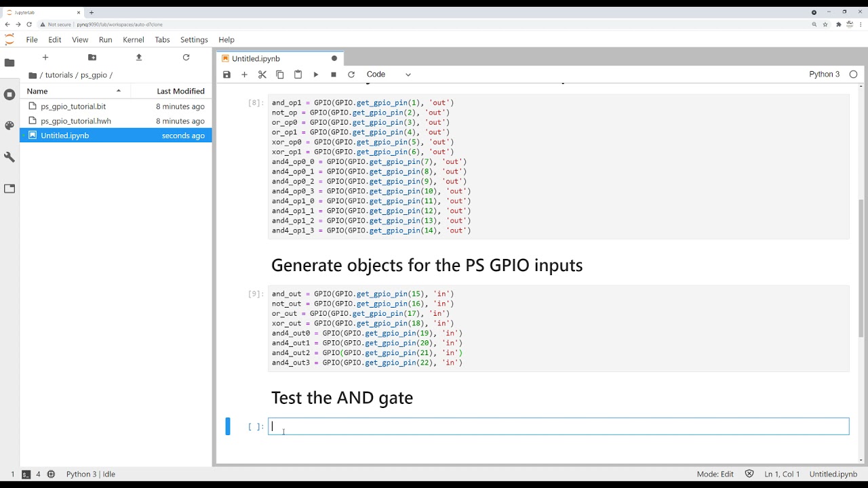Image resolution: width=868 pixels, height=488 pixels.
Task: Create a new folder in the file browser
Action: point(92,58)
